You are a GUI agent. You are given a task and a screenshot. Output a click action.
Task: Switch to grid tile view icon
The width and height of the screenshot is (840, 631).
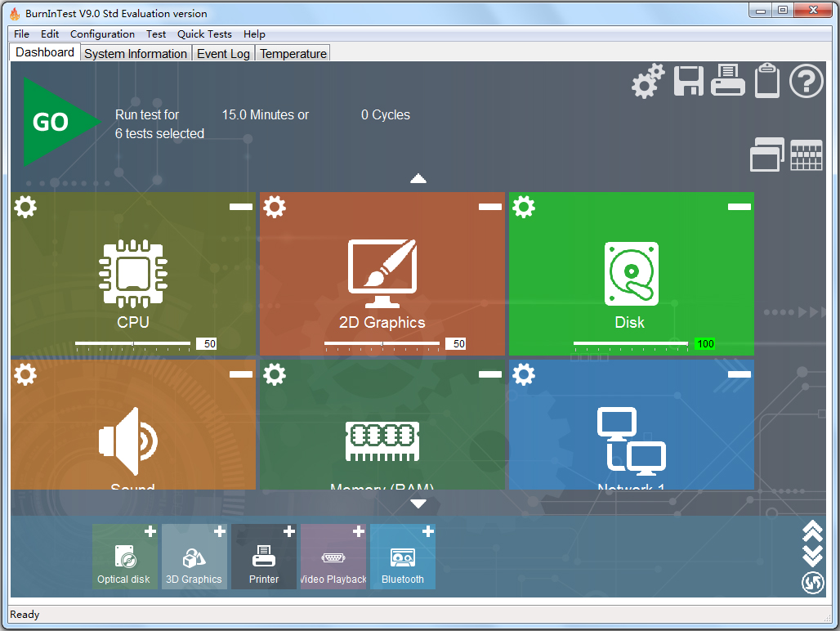point(806,154)
